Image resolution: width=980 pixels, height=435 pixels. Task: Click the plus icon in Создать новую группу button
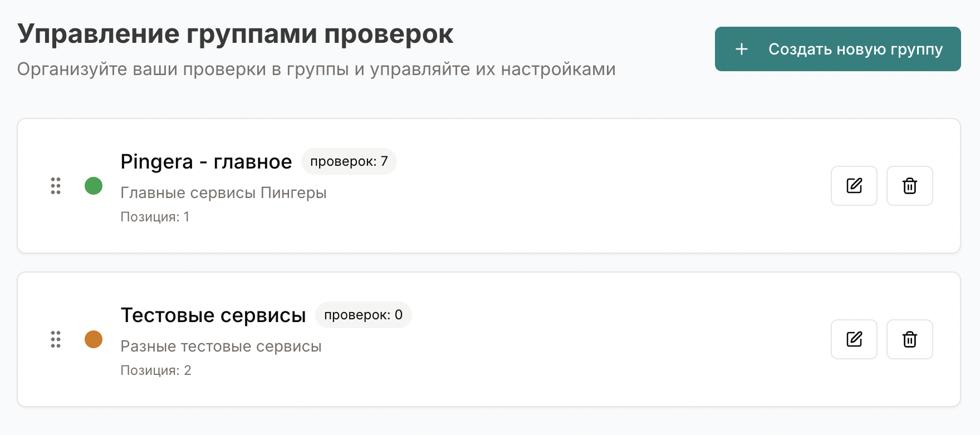coord(742,50)
